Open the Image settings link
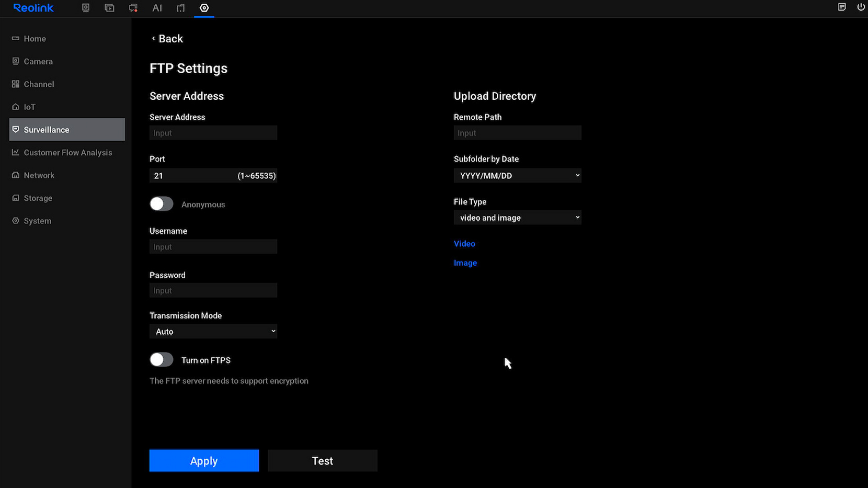 [x=465, y=263]
